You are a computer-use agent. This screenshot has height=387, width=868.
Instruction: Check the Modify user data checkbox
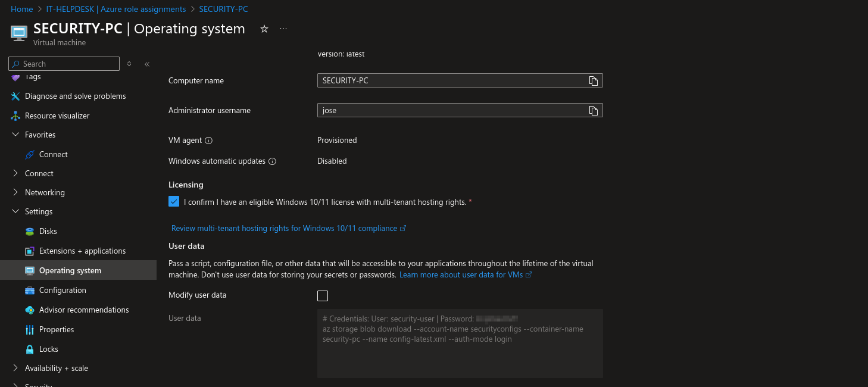[323, 296]
